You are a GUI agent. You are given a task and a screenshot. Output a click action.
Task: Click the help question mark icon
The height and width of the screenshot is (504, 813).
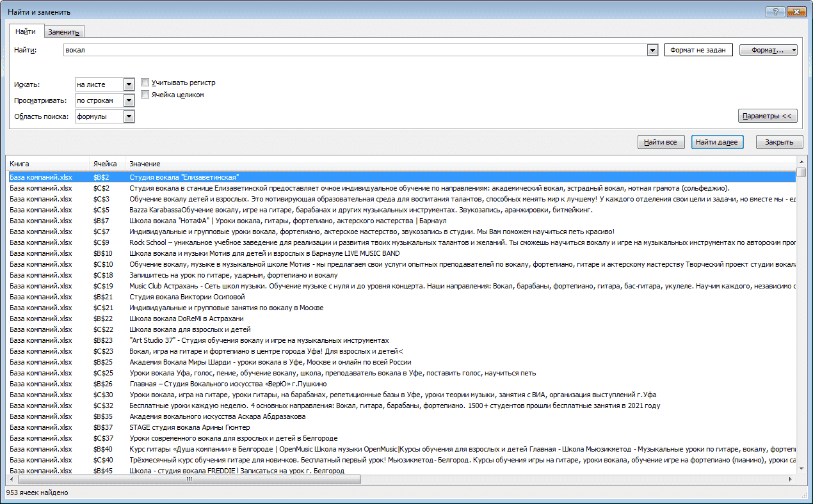tap(776, 12)
